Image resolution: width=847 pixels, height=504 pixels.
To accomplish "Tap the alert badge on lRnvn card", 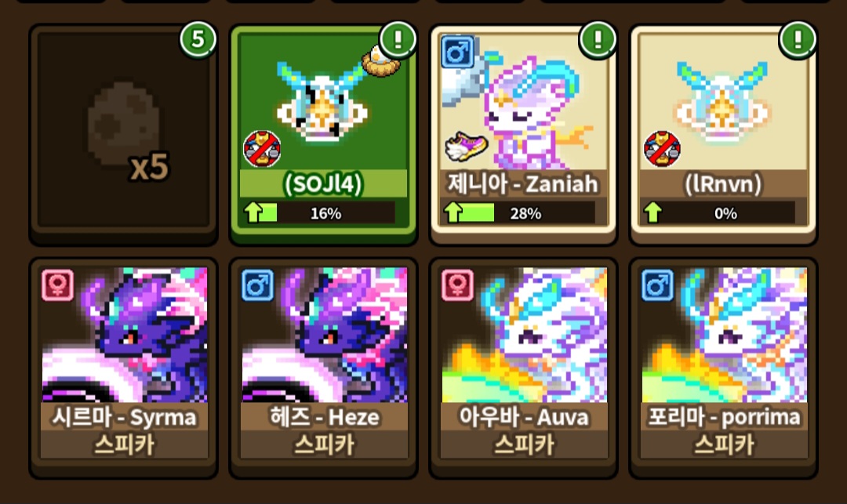I will (x=798, y=39).
